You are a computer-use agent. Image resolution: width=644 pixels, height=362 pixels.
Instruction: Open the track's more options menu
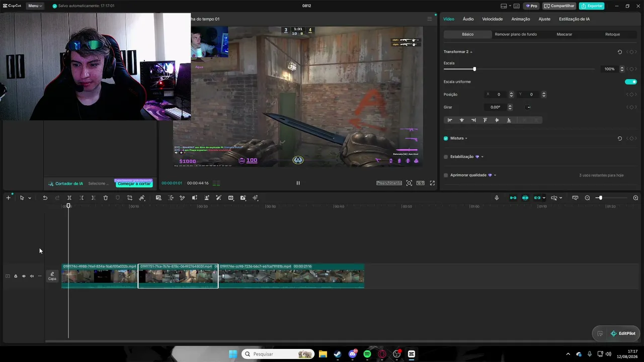click(40, 276)
